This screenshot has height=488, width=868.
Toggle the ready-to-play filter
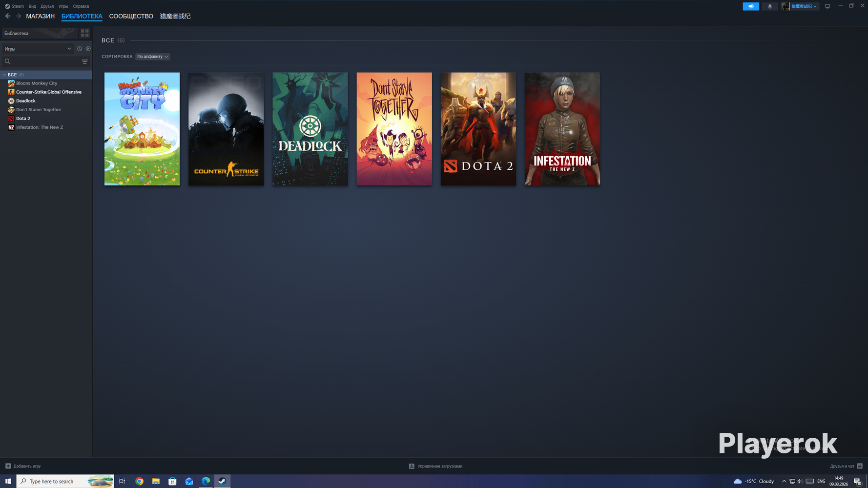[88, 49]
